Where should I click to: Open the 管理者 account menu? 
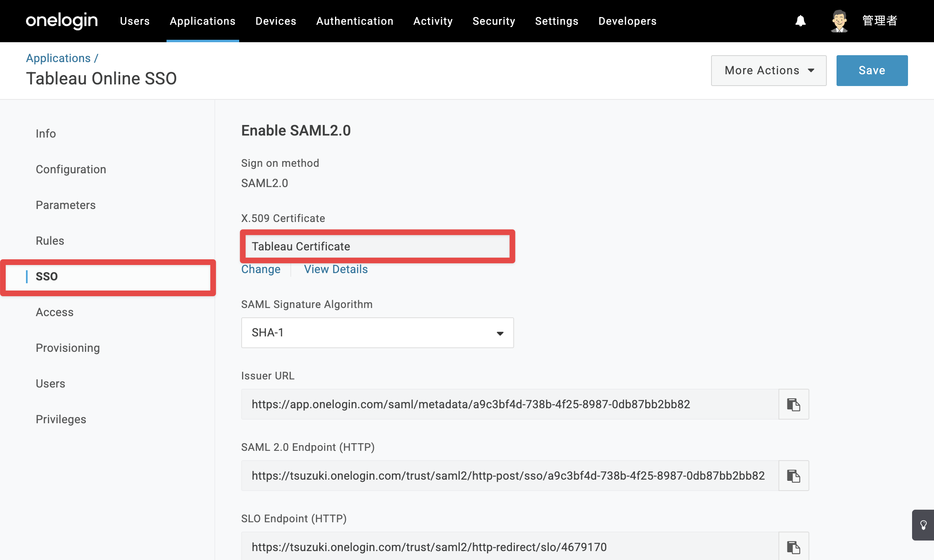[880, 21]
